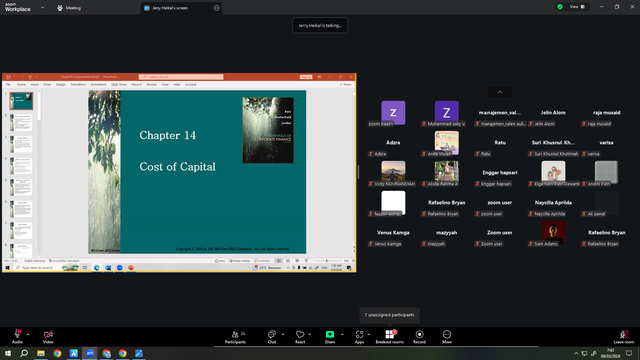Click the raja musaid participant name
Viewport: 640px width, 360px height.
click(x=607, y=113)
